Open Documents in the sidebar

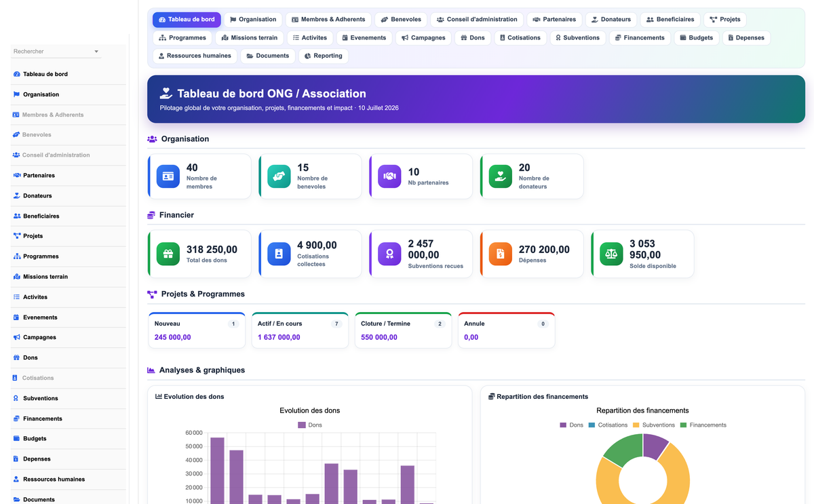click(x=69, y=499)
